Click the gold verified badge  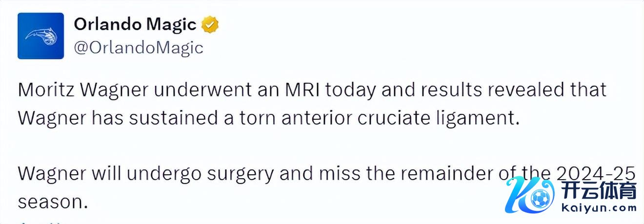pos(210,24)
